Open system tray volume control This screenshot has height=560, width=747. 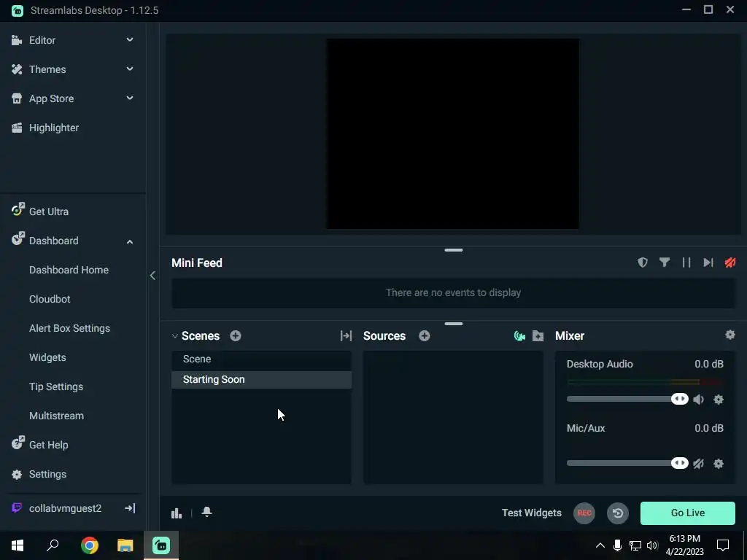[x=652, y=545]
